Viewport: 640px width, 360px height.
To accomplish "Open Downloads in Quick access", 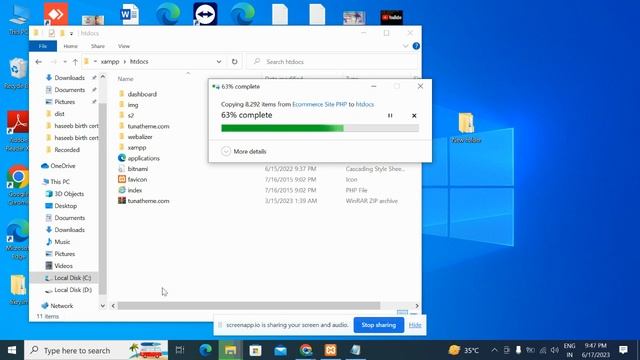I will [x=69, y=78].
